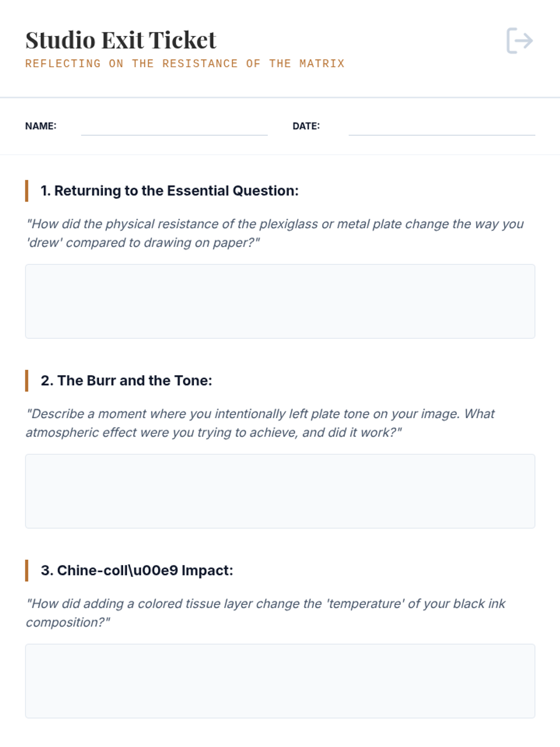Viewport: 560px width, 747px height.
Task: Focus the Burr and the Tone answer box
Action: pos(280,491)
